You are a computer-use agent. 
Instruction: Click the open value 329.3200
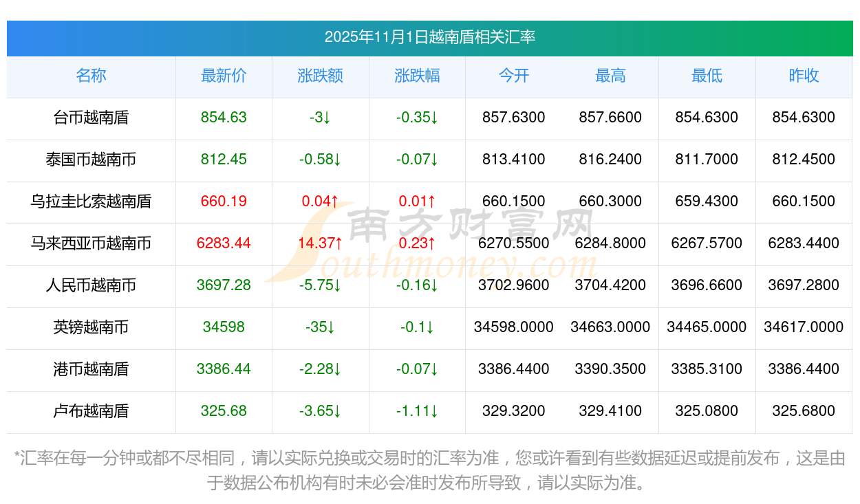[x=514, y=411]
